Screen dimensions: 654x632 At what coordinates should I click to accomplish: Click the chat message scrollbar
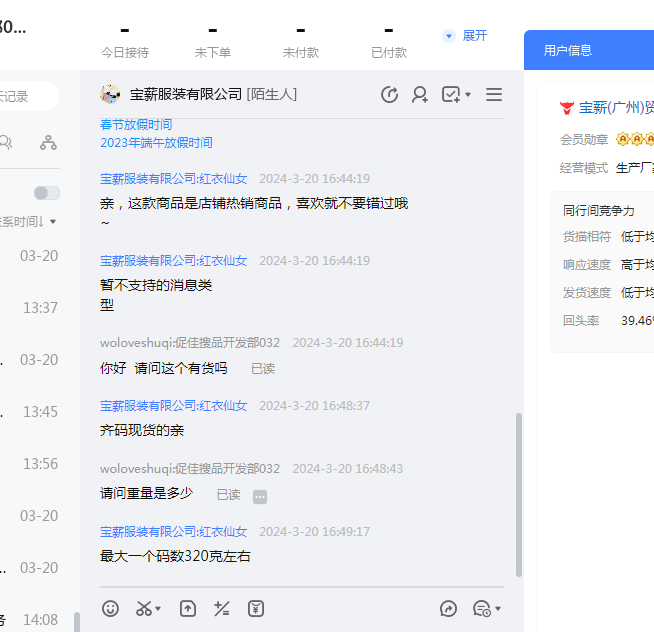click(518, 494)
